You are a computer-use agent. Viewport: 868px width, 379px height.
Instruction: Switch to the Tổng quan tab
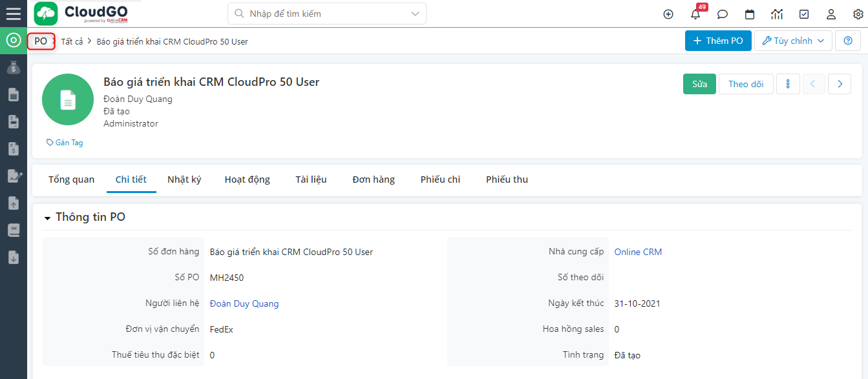(71, 179)
